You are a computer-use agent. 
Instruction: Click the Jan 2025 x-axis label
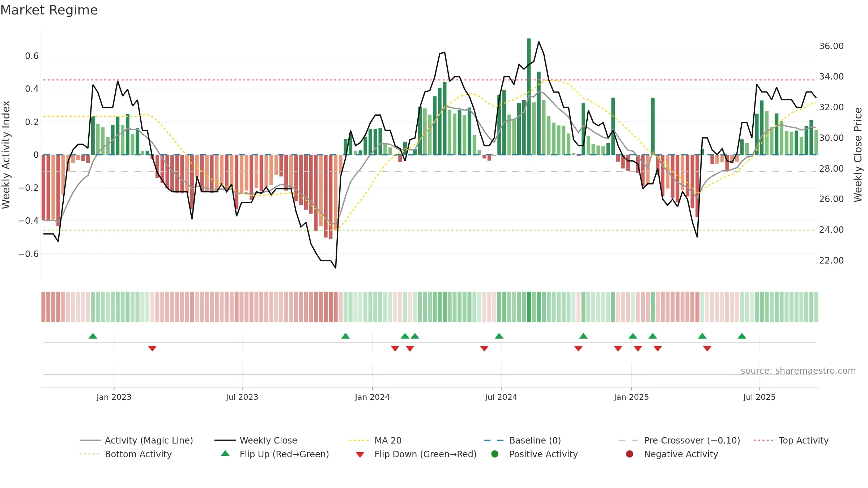[x=631, y=397]
